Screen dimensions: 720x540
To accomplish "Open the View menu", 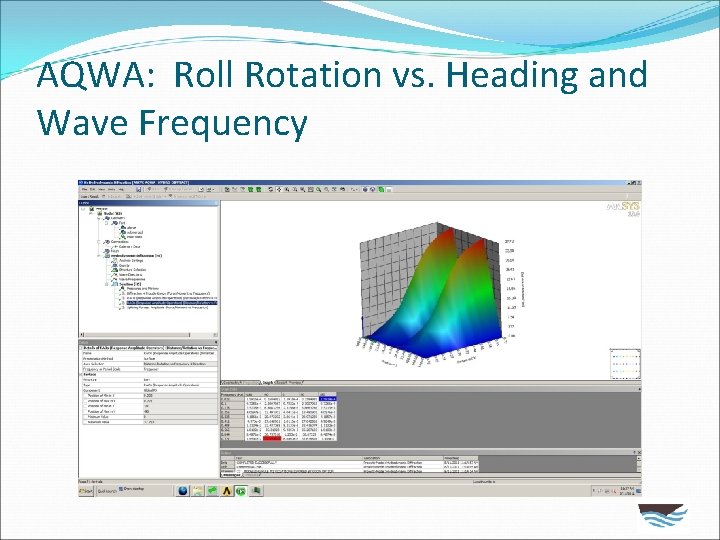I will 101,189.
